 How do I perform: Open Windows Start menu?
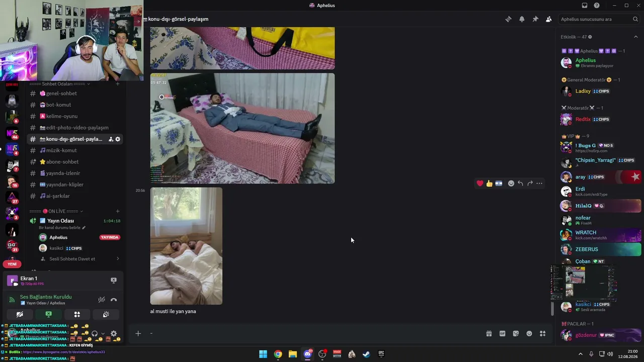pos(263,354)
